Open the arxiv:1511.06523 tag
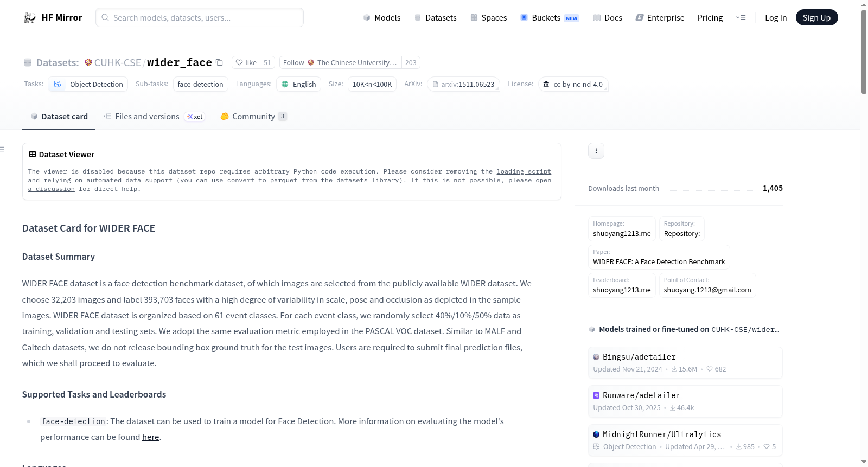The width and height of the screenshot is (868, 467). tap(463, 84)
